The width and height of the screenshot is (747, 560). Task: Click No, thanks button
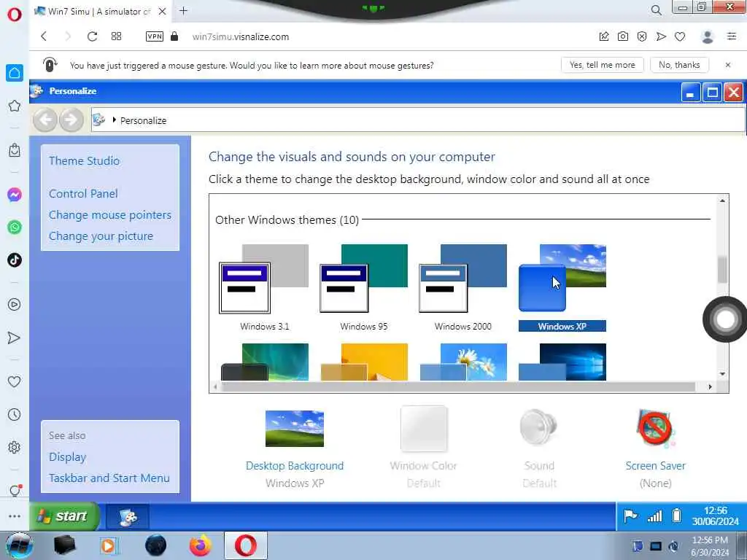tap(679, 65)
